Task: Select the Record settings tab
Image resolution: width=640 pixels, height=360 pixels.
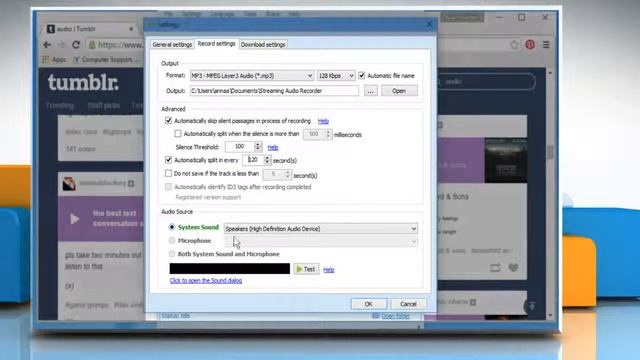Action: [x=216, y=44]
